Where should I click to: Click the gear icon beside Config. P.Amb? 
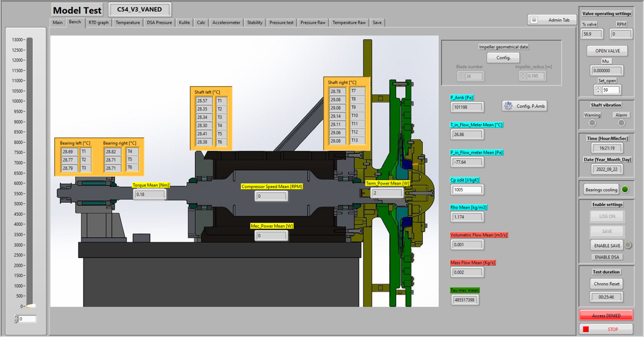point(509,106)
